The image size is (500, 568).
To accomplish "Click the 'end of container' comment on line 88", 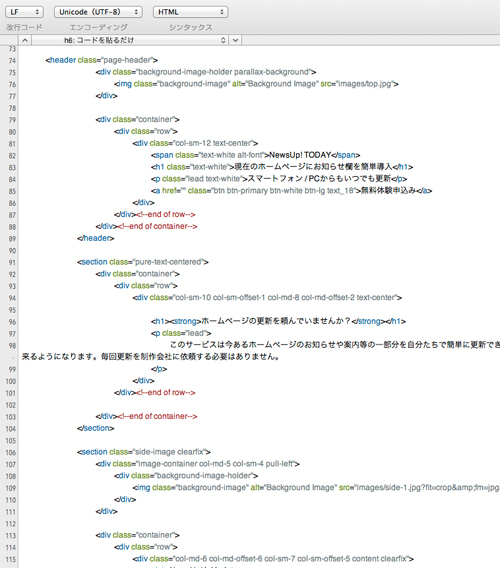I will coord(157,226).
